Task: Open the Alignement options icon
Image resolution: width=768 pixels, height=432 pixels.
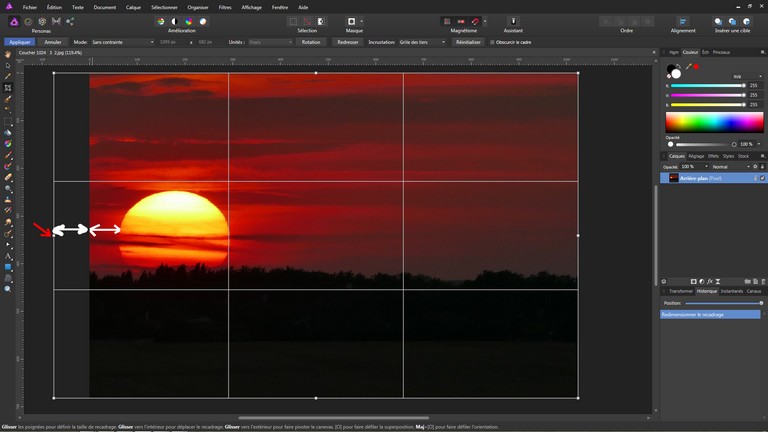Action: pyautogui.click(x=683, y=22)
